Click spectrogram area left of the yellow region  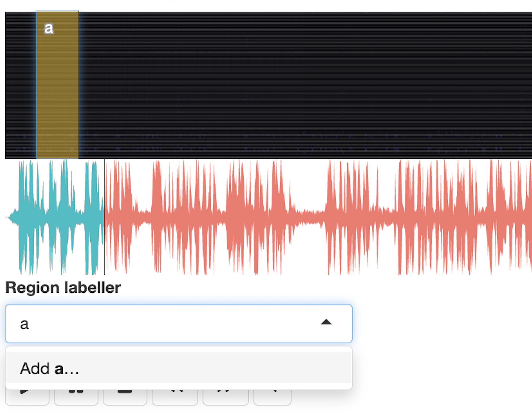click(21, 82)
